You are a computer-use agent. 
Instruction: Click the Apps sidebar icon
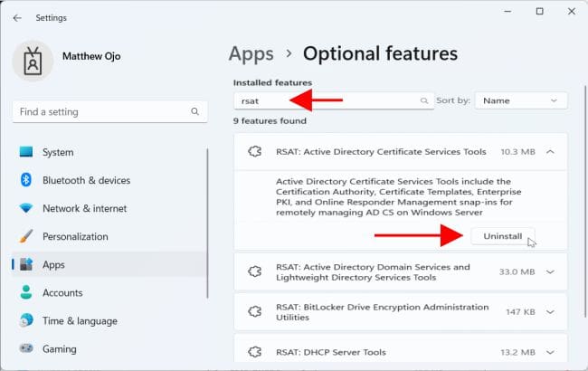[x=26, y=264]
